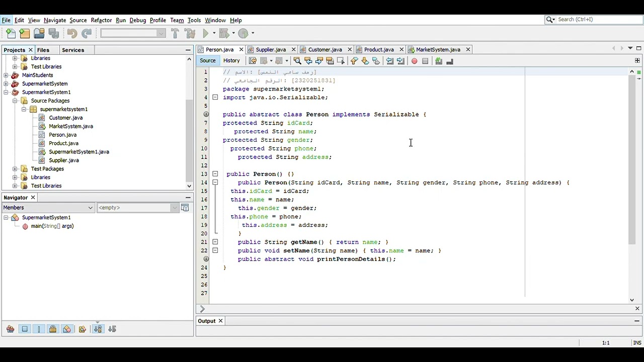Toggle Fully Qualified Names in Navigator

[83, 329]
